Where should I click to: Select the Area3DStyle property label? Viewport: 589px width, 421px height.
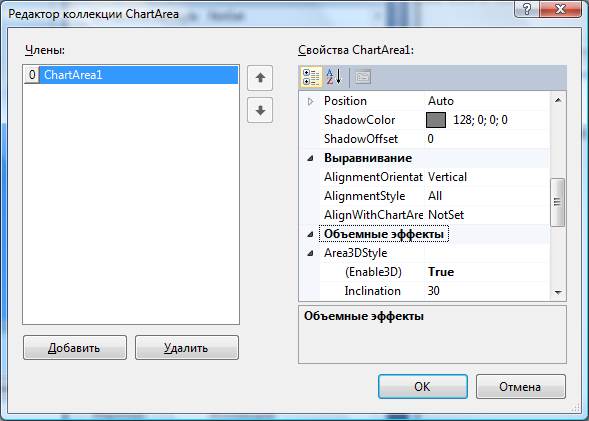(355, 253)
